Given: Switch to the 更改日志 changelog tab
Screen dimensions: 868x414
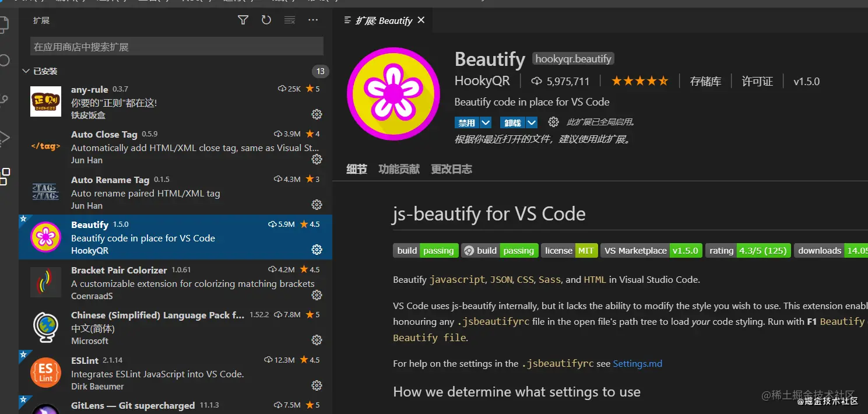Looking at the screenshot, I should (x=451, y=169).
